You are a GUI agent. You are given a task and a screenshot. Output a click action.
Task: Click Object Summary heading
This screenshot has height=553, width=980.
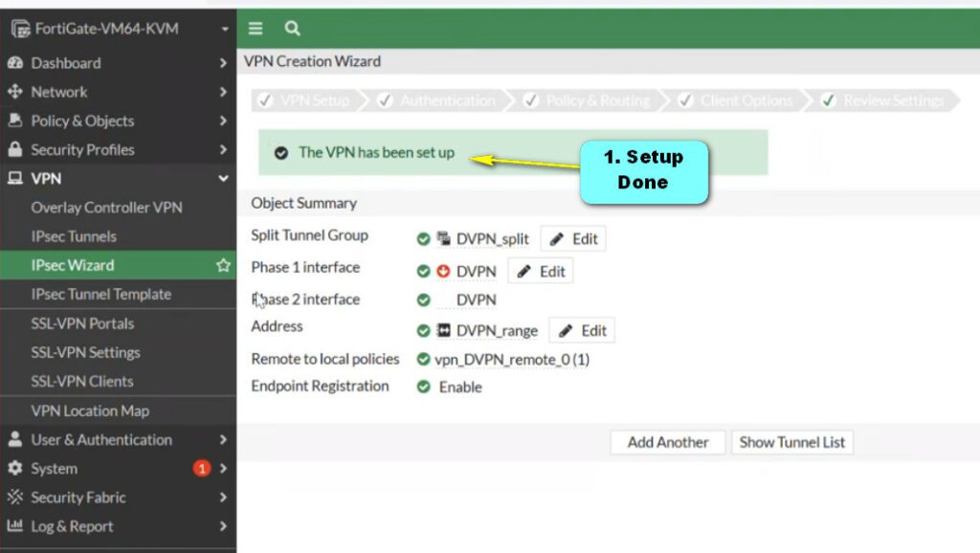click(303, 203)
